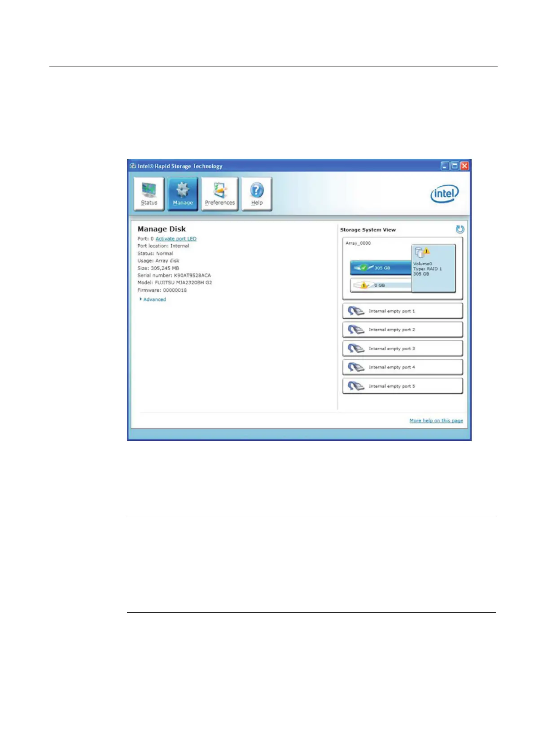The height and width of the screenshot is (756, 534).
Task: Click the Intel logo
Action: coord(445,194)
